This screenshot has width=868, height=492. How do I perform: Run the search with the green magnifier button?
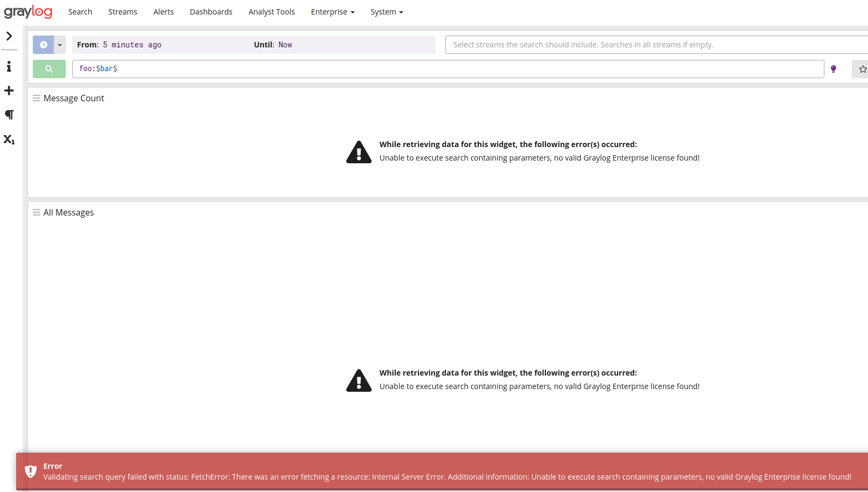(49, 69)
